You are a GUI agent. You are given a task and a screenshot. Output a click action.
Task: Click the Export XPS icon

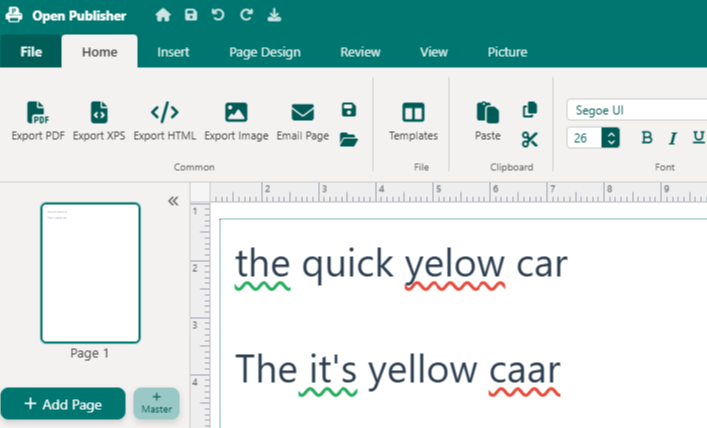pyautogui.click(x=99, y=112)
